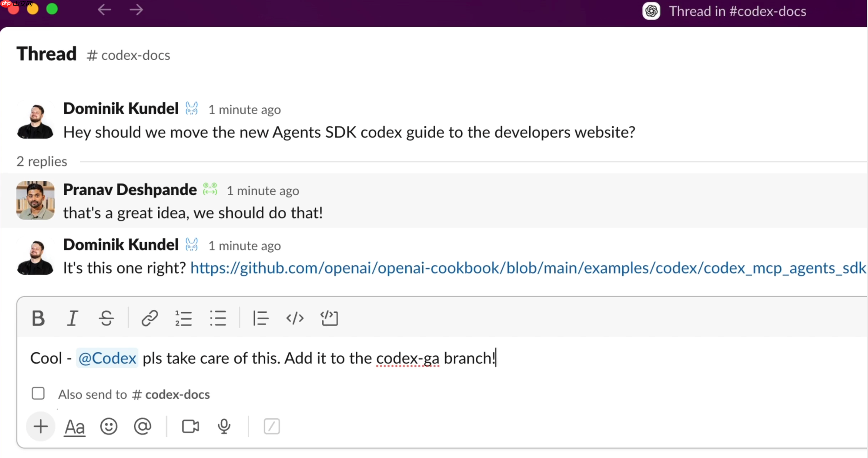Open the GitHub openai-cookbook link
The image size is (868, 458).
(521, 268)
